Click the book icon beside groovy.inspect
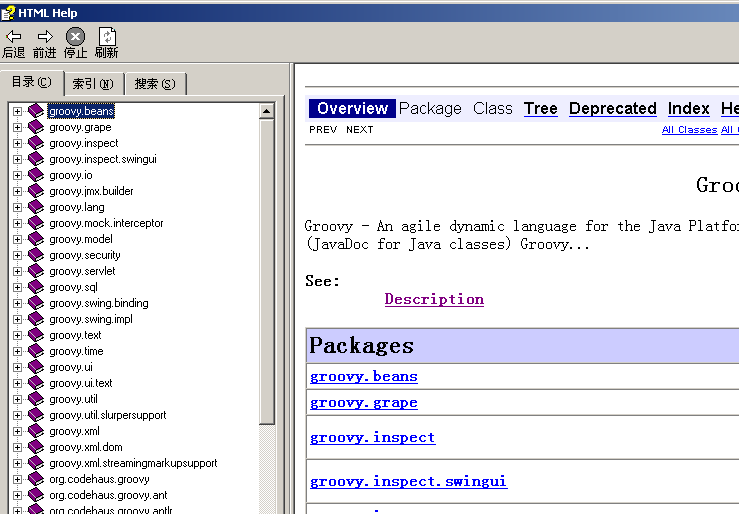Image resolution: width=739 pixels, height=514 pixels. click(36, 143)
